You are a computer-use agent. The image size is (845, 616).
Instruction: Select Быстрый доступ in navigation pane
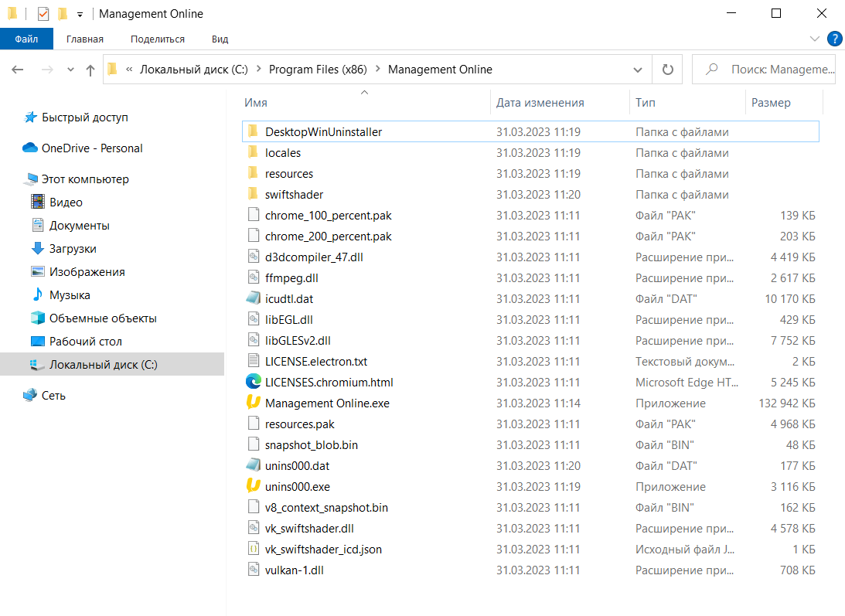pyautogui.click(x=84, y=117)
